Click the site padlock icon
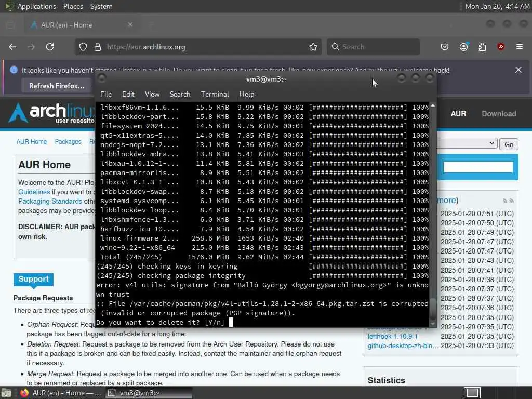532x399 pixels. 98,47
